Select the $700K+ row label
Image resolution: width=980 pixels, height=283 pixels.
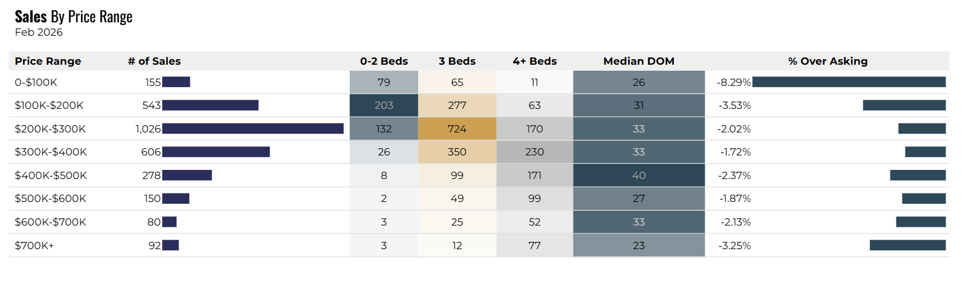point(34,246)
